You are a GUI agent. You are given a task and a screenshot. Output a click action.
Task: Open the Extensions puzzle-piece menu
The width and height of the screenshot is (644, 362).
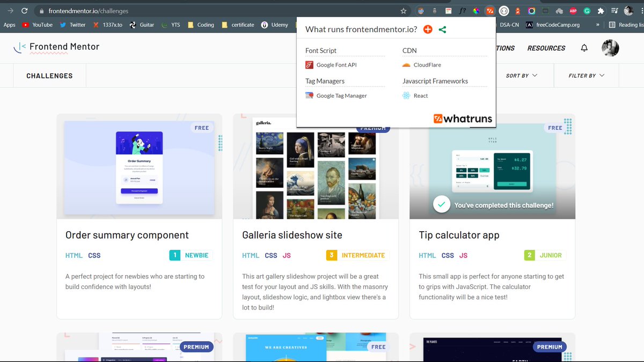coord(601,11)
